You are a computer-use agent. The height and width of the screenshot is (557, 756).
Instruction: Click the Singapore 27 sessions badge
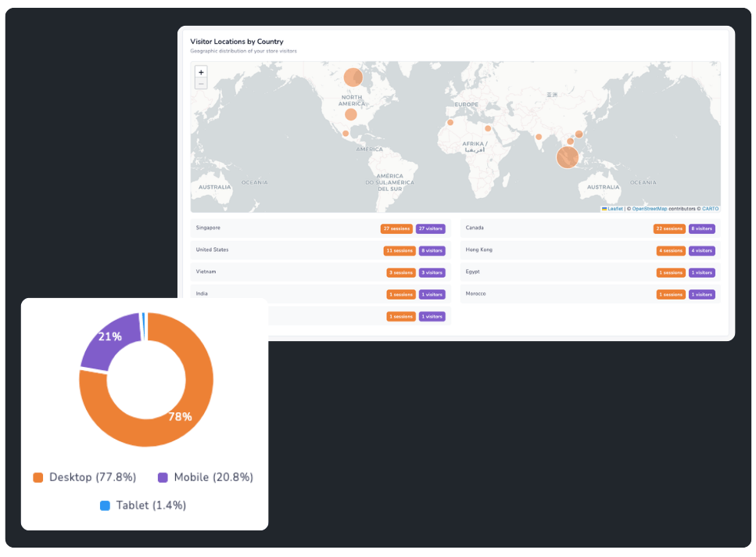pos(396,228)
